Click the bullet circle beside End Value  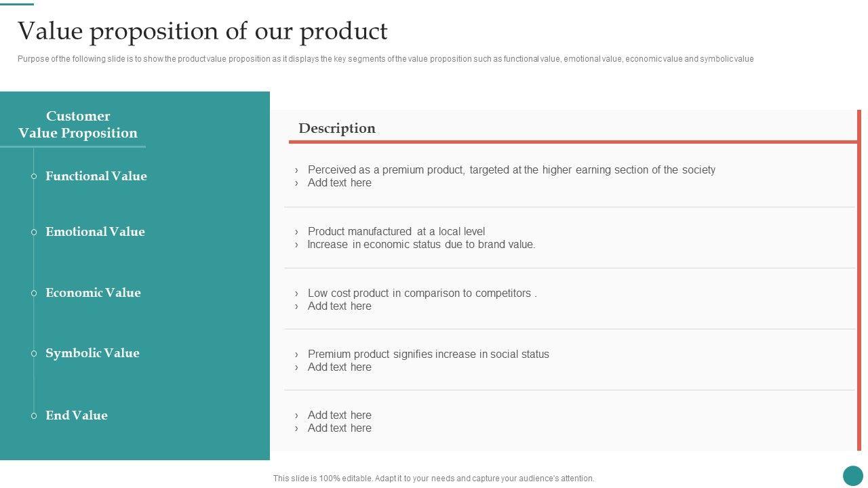pyautogui.click(x=34, y=415)
